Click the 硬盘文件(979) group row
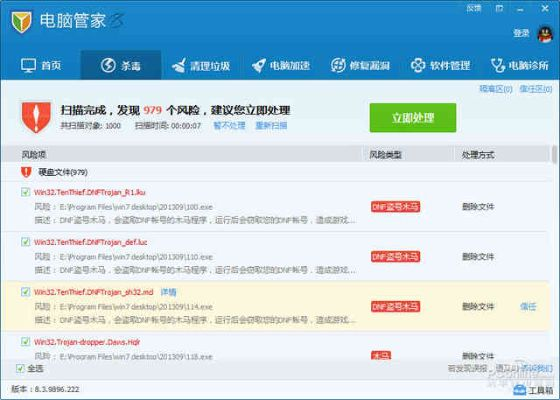 coord(275,172)
